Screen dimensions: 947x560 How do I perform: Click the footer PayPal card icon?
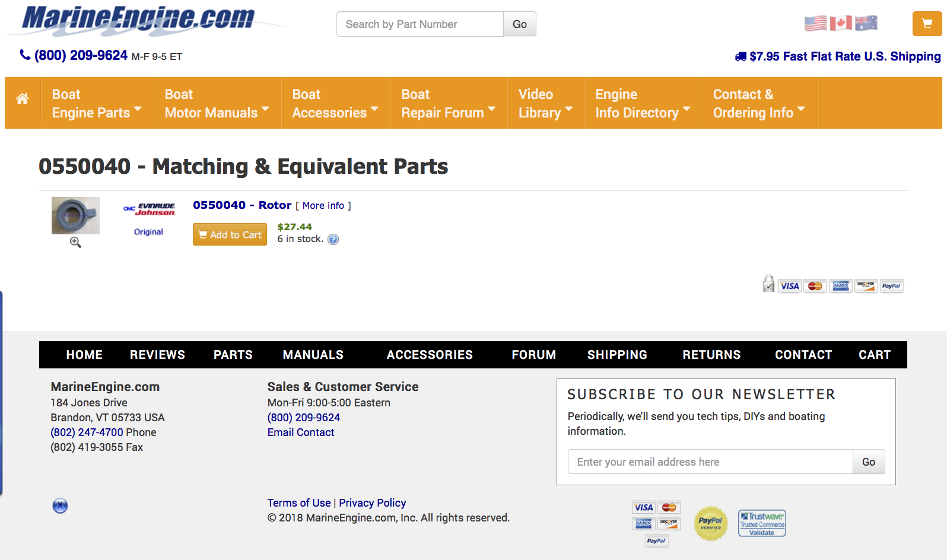[x=657, y=540]
